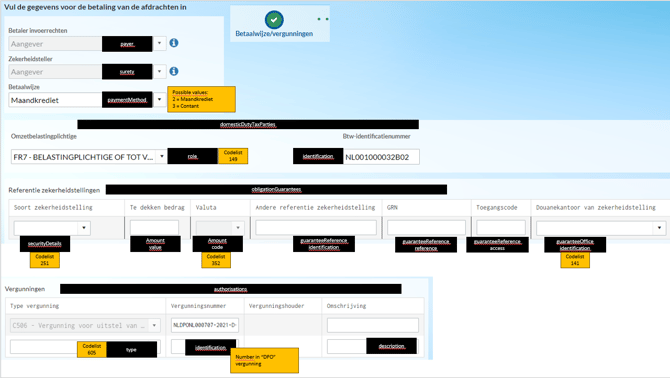The image size is (670, 378).
Task: Click the GRN column header
Action: pos(392,208)
